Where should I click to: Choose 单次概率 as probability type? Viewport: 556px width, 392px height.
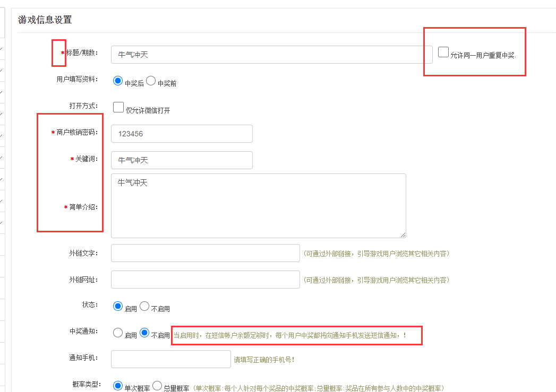coord(118,386)
